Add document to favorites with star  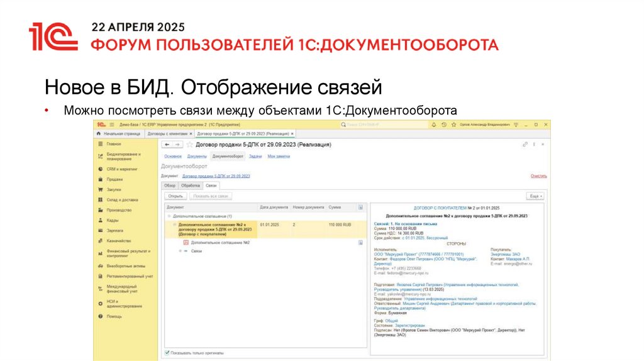pos(189,145)
